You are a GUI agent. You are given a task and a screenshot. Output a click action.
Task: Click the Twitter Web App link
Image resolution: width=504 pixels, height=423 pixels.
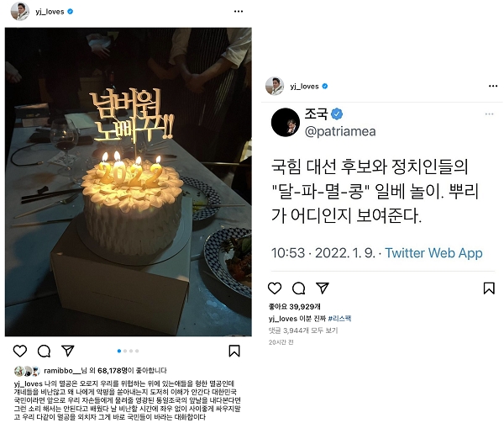[433, 253]
